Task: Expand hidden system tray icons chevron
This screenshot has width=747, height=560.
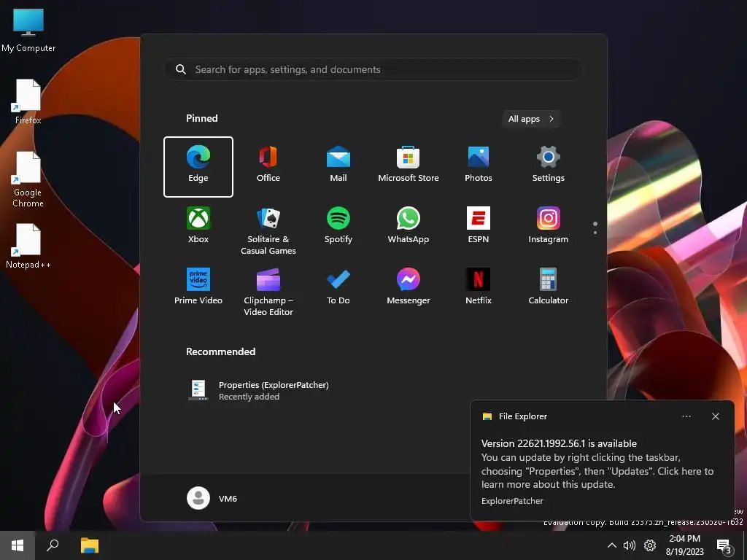Action: click(612, 545)
